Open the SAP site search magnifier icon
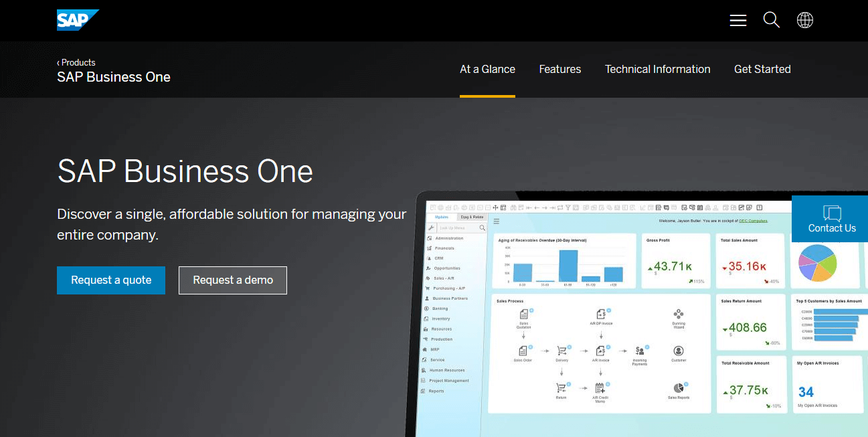Screen dimensions: 868x437 tap(771, 20)
